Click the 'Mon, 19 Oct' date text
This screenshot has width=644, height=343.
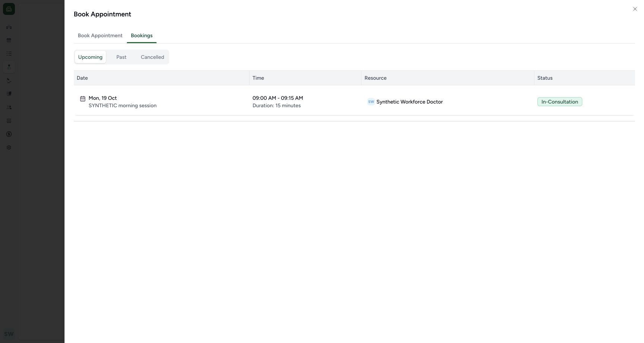coord(102,98)
